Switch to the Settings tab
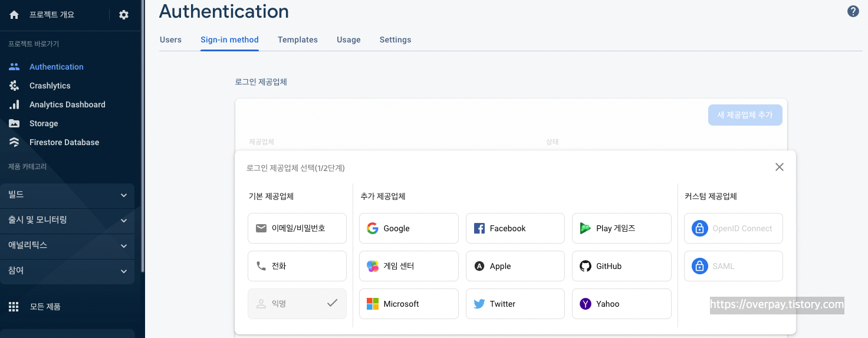 (395, 40)
